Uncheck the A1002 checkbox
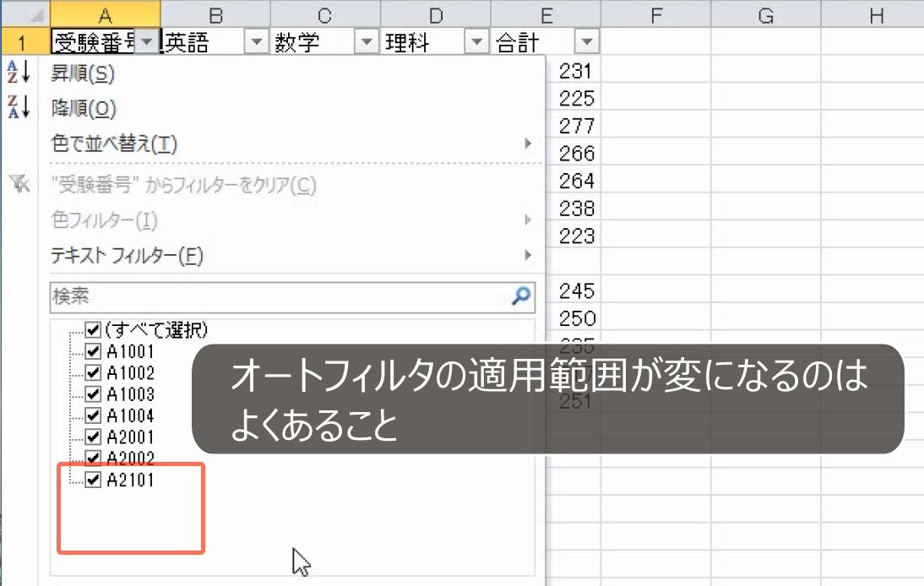This screenshot has height=586, width=924. click(93, 372)
